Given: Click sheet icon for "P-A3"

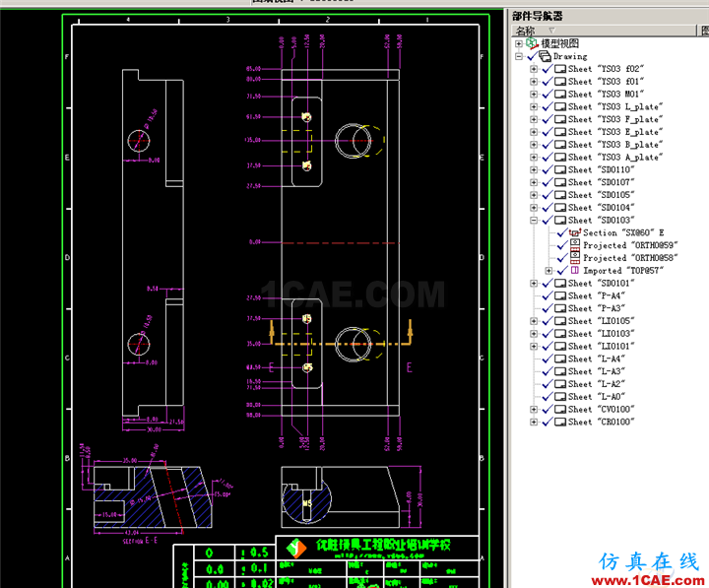Looking at the screenshot, I should (x=560, y=308).
